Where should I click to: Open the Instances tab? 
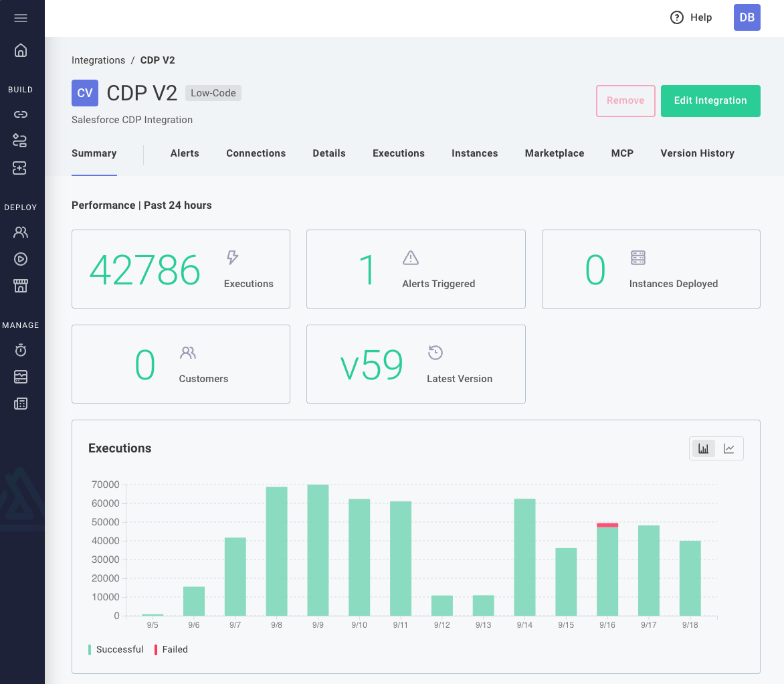click(x=474, y=153)
